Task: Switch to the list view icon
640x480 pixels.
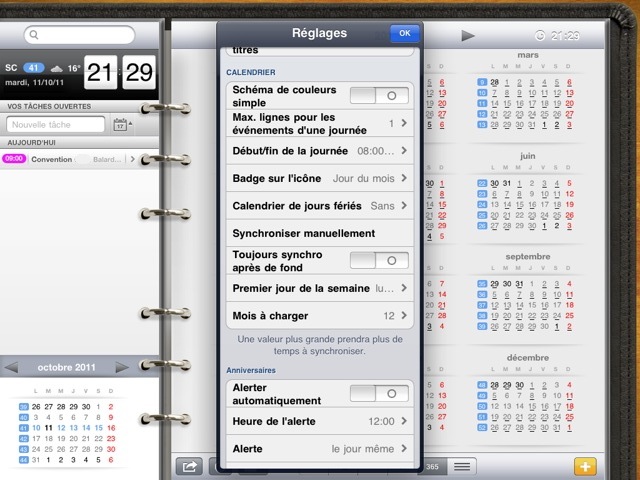Action: pyautogui.click(x=462, y=466)
